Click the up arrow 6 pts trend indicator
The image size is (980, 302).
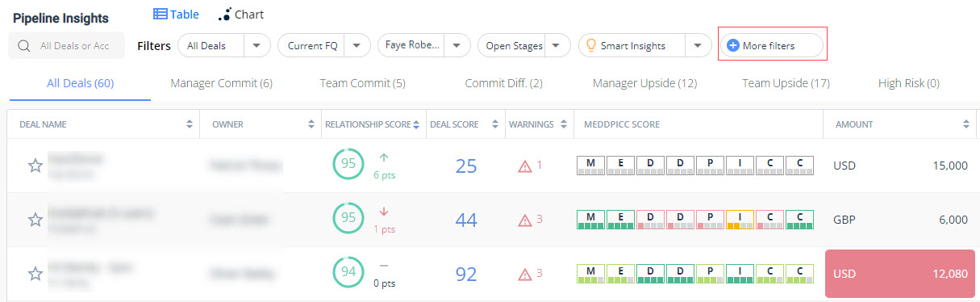coord(384,166)
